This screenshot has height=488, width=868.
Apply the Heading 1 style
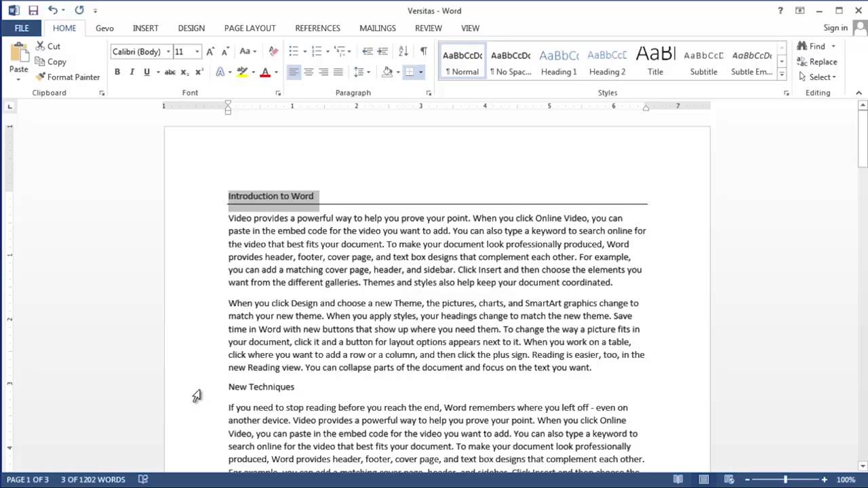(x=559, y=61)
